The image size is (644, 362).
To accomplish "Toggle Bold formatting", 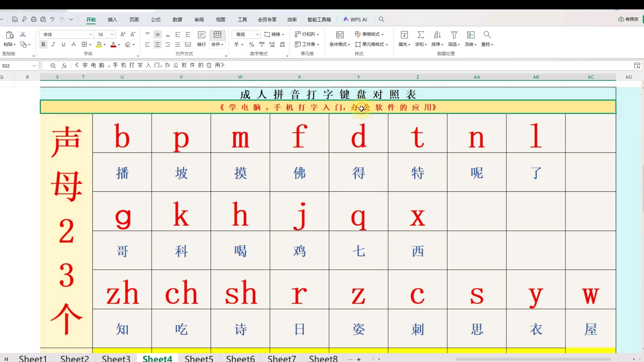I will 43,44.
